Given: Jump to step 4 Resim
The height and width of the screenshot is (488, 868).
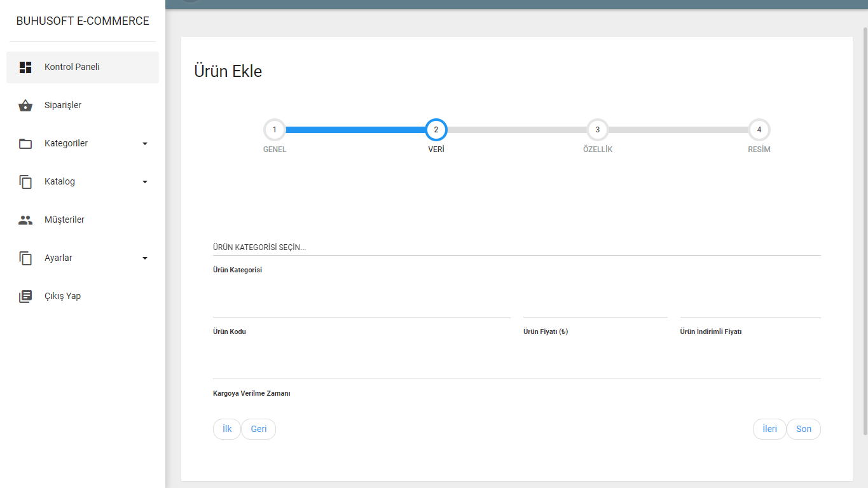Looking at the screenshot, I should (759, 130).
